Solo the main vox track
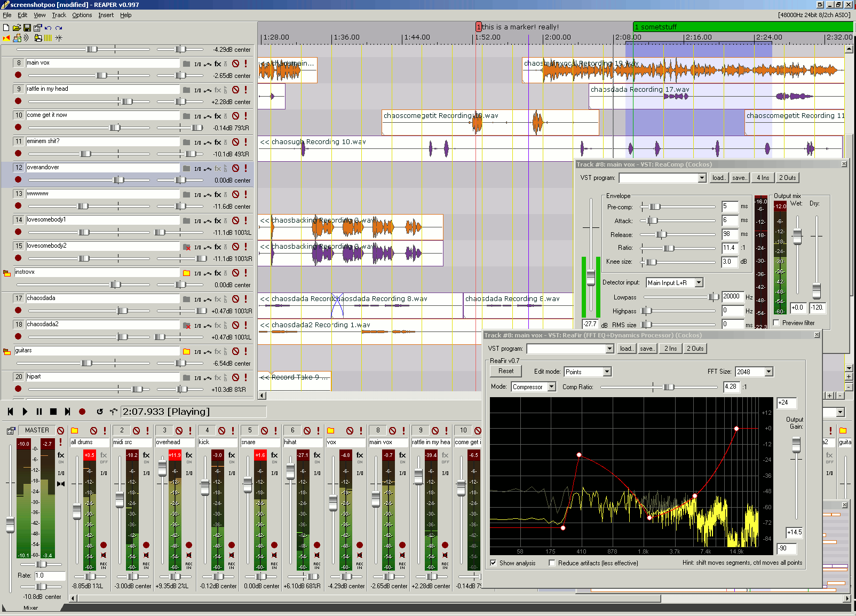The width and height of the screenshot is (856, 616). point(245,64)
